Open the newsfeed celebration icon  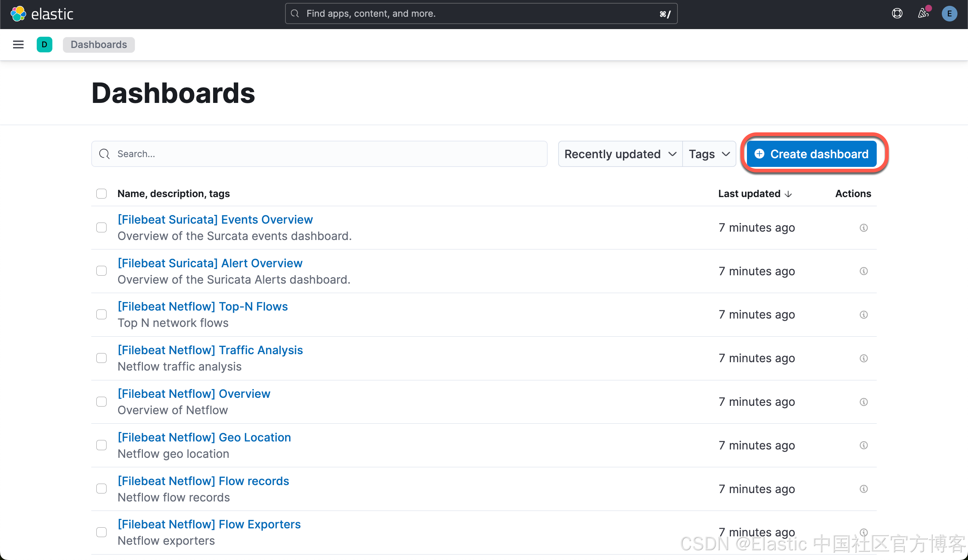[923, 14]
